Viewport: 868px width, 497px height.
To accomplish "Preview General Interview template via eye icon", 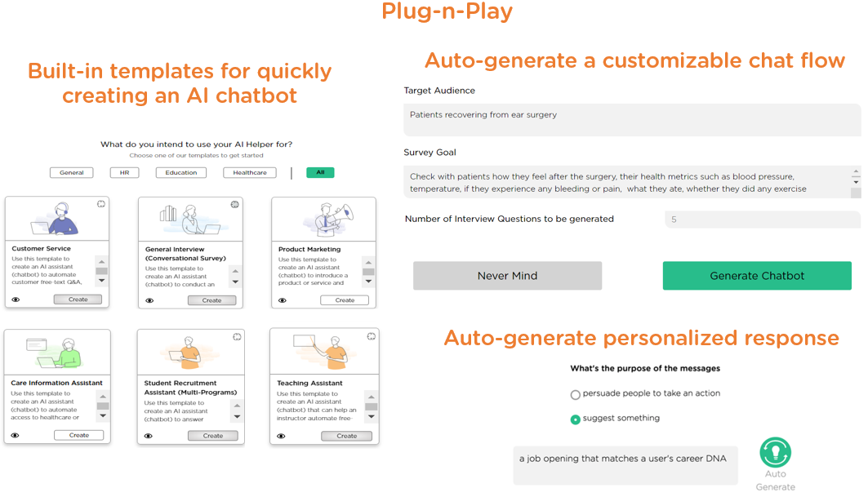I will [x=149, y=300].
